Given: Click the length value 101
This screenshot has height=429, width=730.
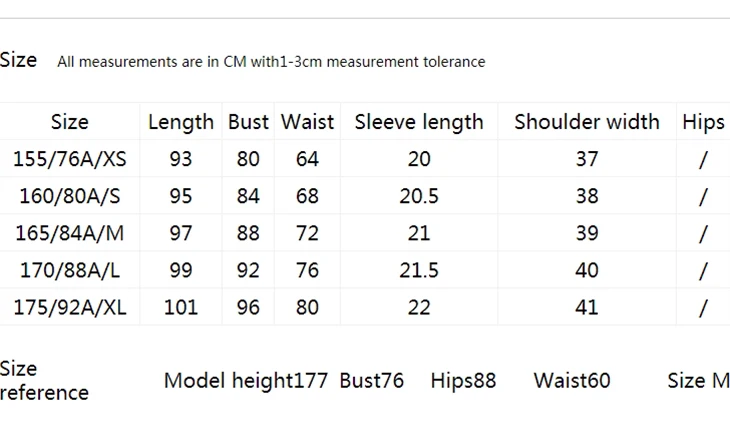Looking at the screenshot, I should tap(181, 307).
